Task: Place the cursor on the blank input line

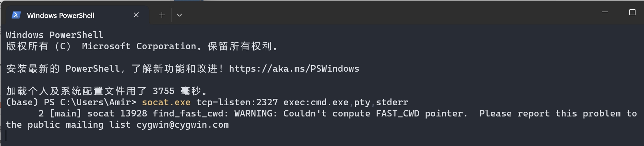Action: 322,136
